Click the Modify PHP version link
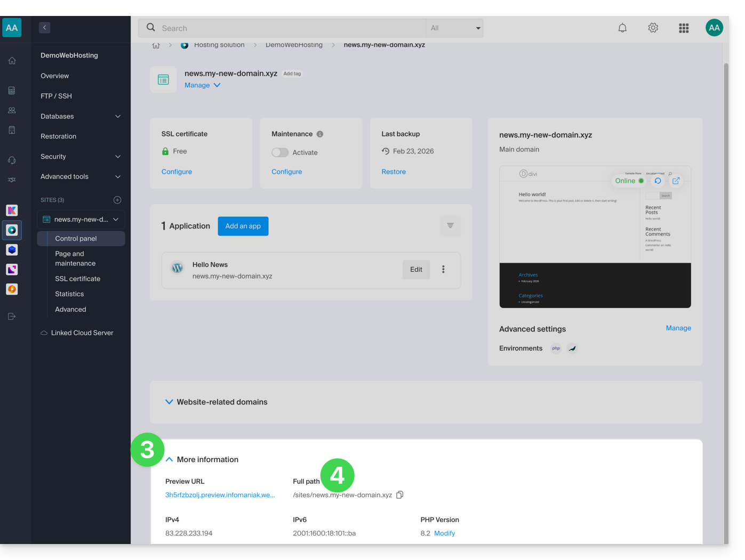 [x=444, y=533]
